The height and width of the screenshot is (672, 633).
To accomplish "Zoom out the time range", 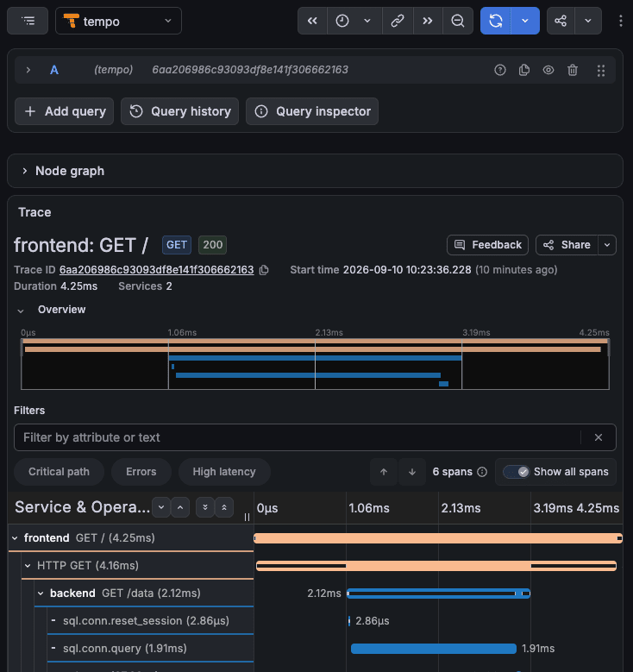I will (x=458, y=21).
